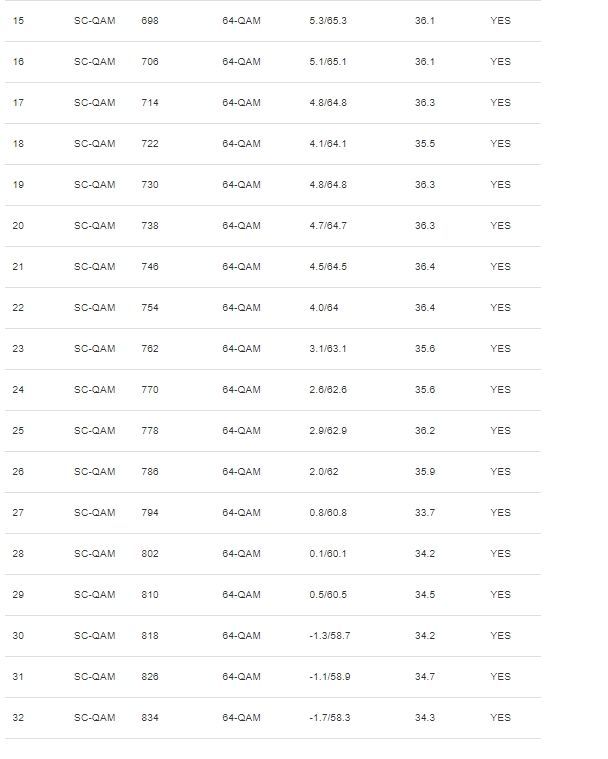
Task: Select the SNR value 36.2
Action: click(x=425, y=431)
